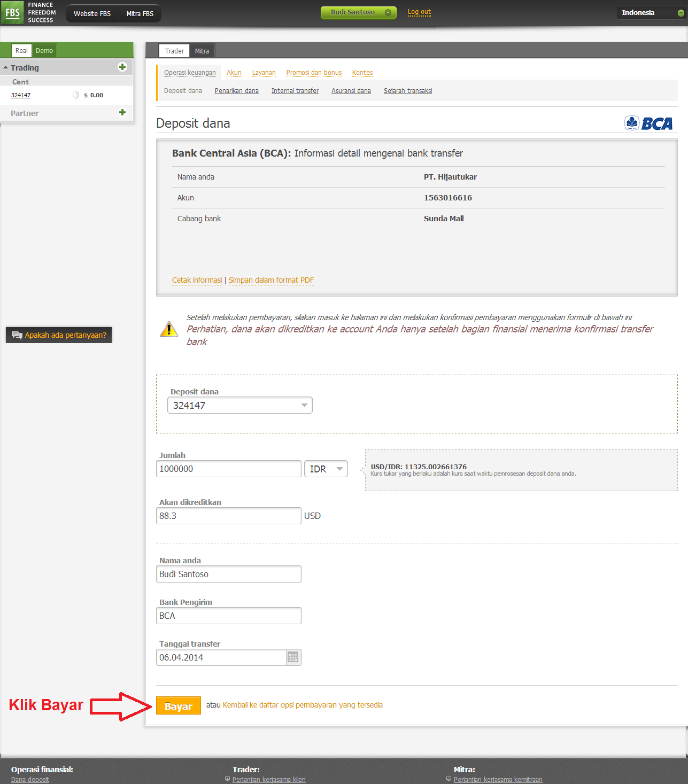Click the Bank Pengirim input field

229,616
